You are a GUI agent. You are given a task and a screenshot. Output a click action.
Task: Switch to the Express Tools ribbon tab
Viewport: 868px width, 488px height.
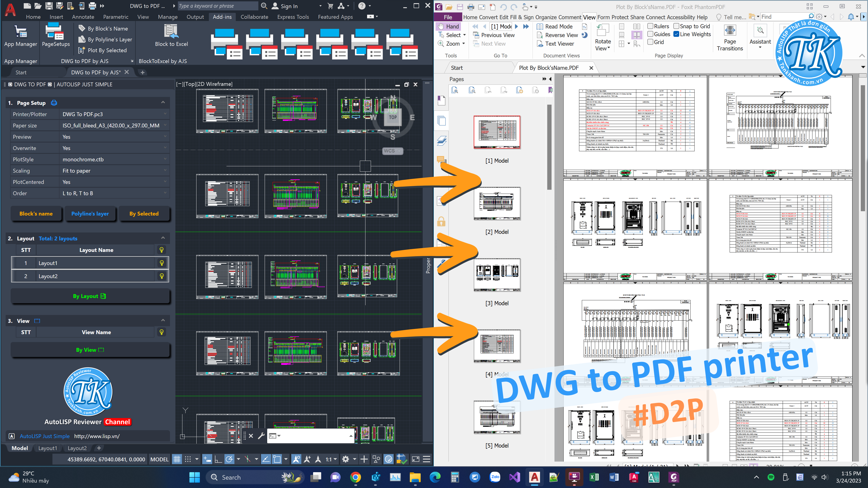[293, 17]
